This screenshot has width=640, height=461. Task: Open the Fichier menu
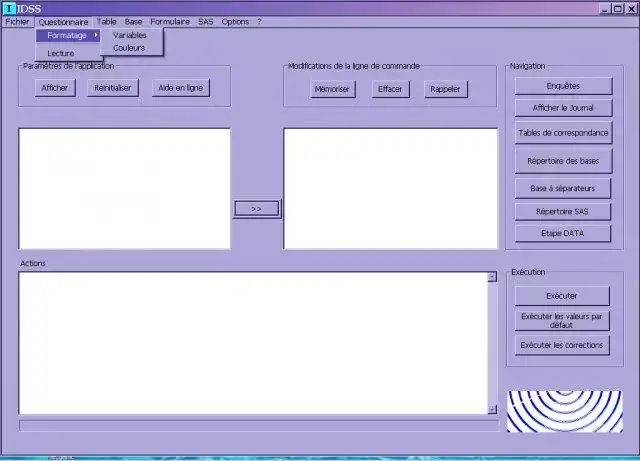(x=17, y=22)
